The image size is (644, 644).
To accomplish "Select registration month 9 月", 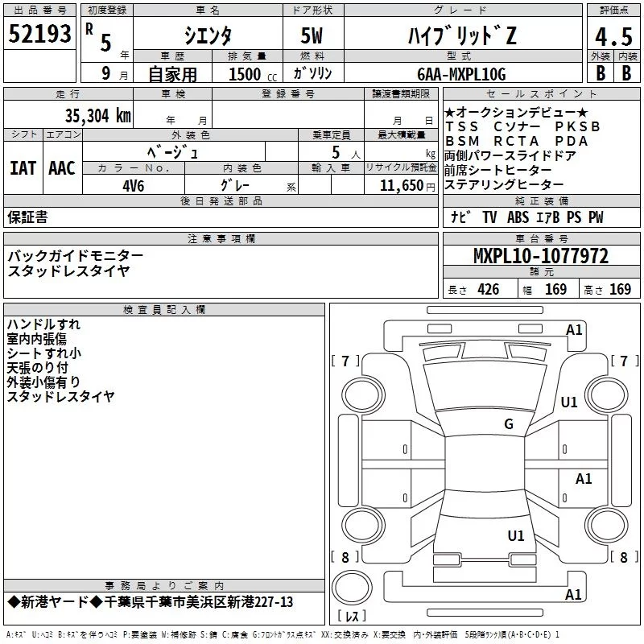I will coord(114,73).
